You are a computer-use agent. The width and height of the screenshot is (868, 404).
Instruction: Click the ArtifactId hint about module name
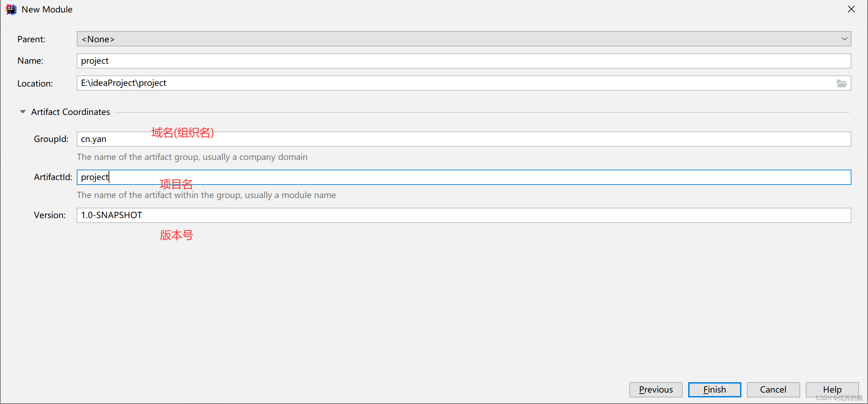point(206,195)
